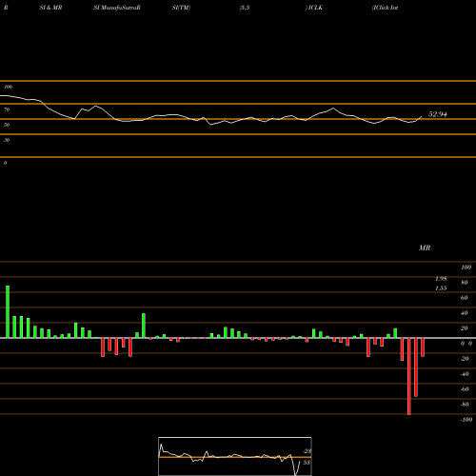Screen dimensions: 476x476
Task: Click the ICLK ticker symbol text
Action: click(x=315, y=8)
